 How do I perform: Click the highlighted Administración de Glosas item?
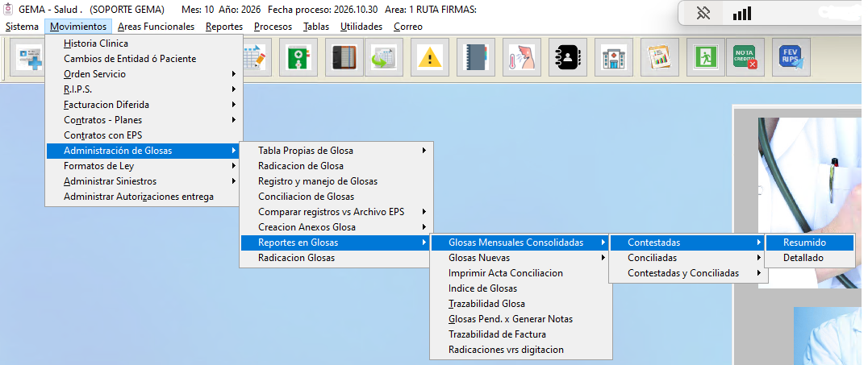[144, 151]
